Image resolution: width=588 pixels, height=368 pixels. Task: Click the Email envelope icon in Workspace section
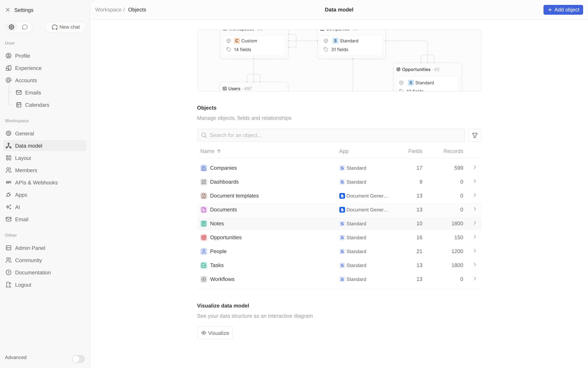coord(9,219)
